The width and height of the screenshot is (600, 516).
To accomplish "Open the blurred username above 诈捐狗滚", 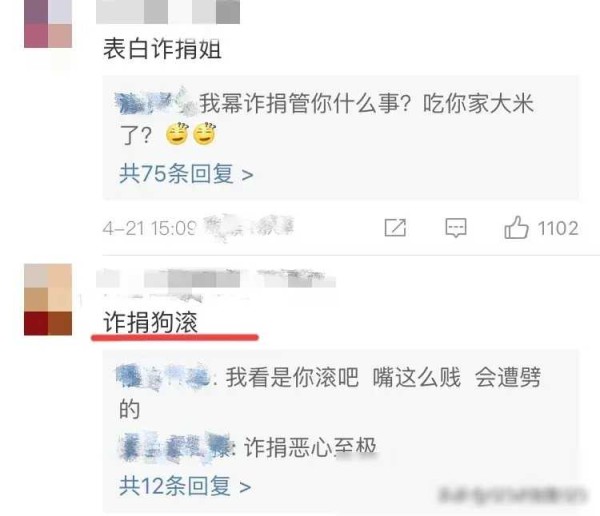I will pyautogui.click(x=216, y=278).
